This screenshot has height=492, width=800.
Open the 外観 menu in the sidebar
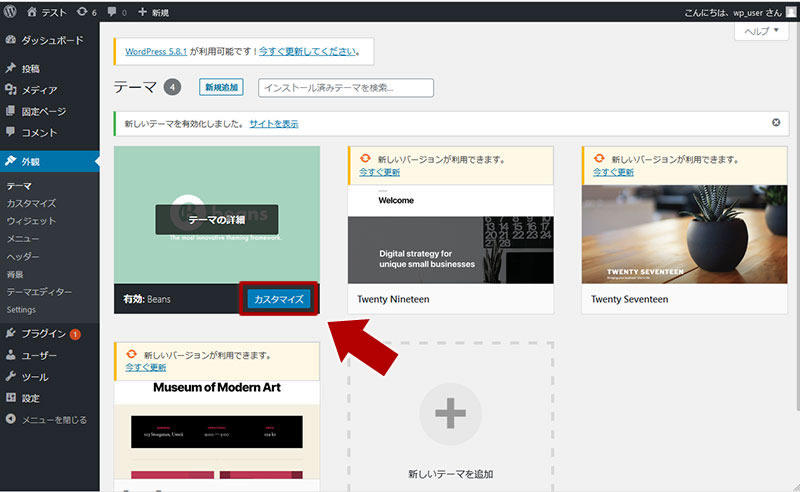[x=49, y=161]
